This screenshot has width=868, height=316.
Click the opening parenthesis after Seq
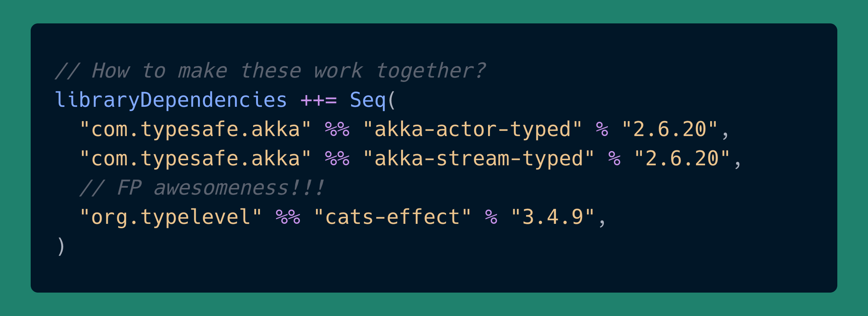(392, 100)
